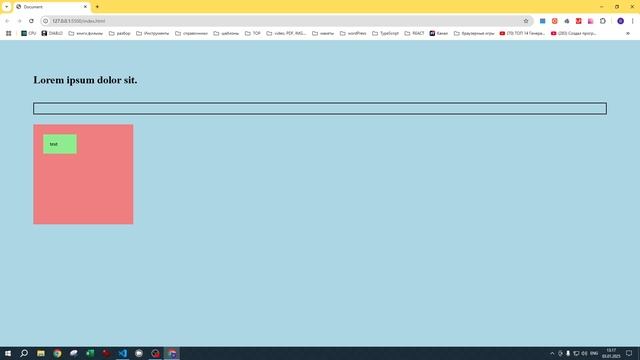Open File Explorer from taskbar
Image resolution: width=640 pixels, height=360 pixels.
(x=41, y=353)
